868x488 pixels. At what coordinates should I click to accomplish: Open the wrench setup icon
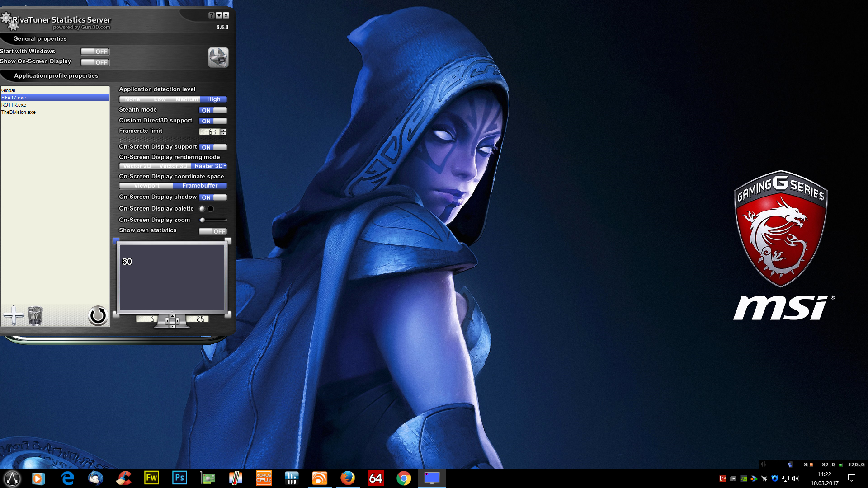point(218,57)
